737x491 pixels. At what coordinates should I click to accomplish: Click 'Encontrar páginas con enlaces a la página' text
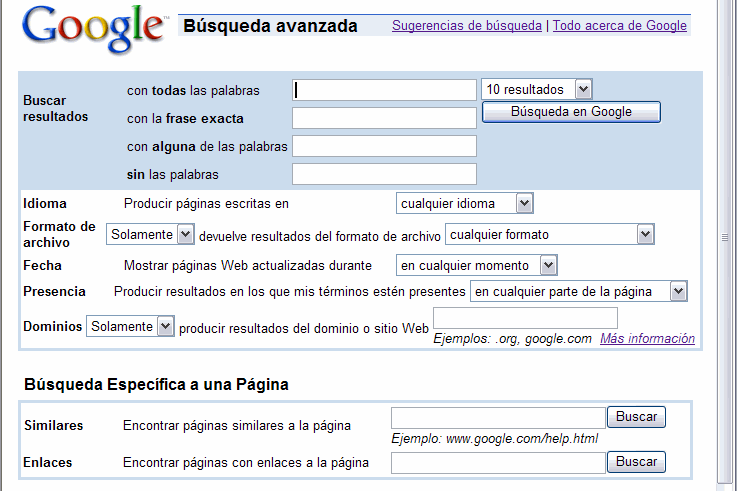[246, 462]
